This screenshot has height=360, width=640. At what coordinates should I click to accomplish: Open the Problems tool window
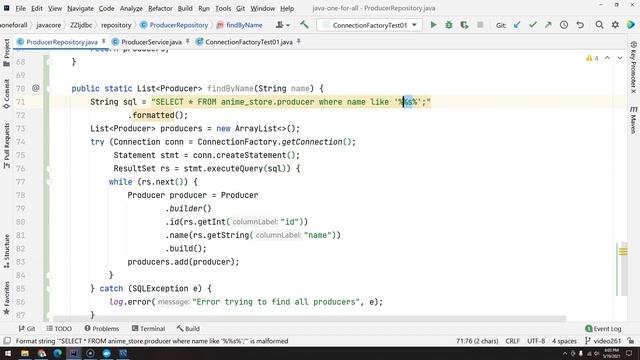click(x=102, y=328)
